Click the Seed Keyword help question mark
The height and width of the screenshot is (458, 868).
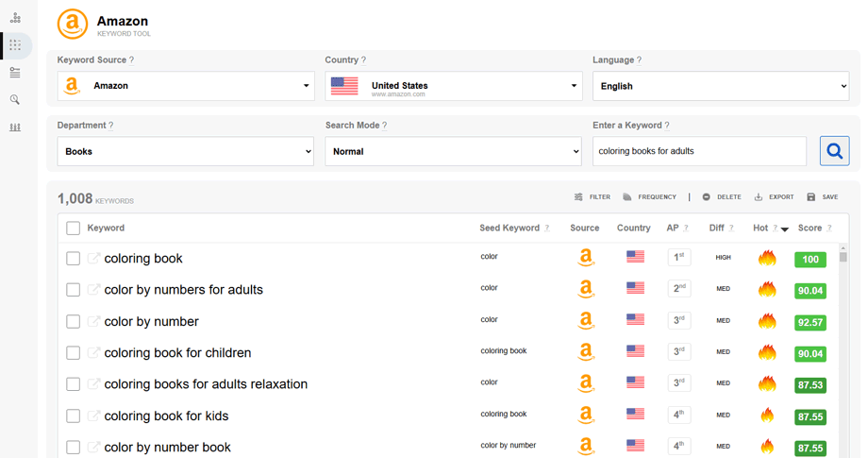[x=546, y=229]
